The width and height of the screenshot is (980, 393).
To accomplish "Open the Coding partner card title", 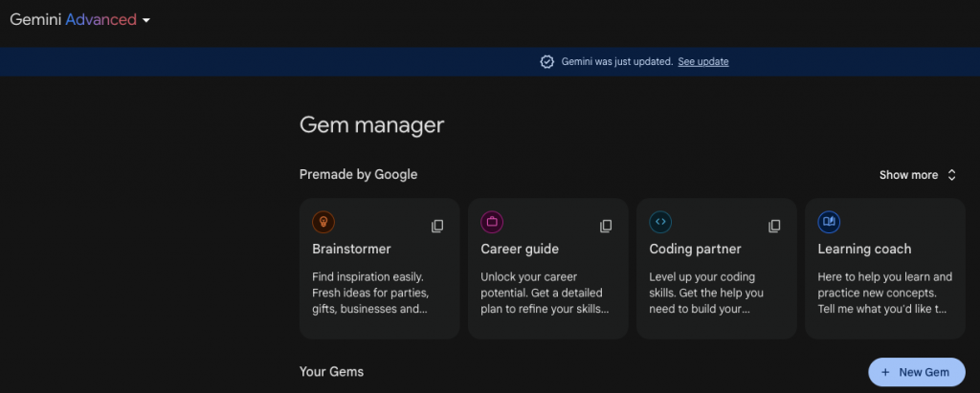I will click(x=695, y=249).
